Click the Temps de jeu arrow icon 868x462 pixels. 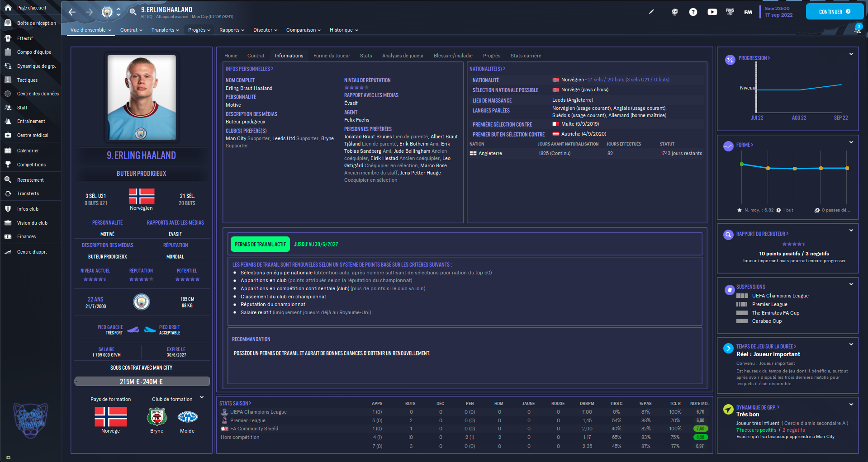[x=728, y=348]
